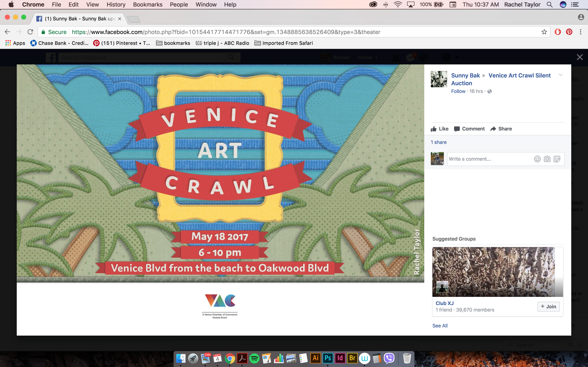Close the photo theater view
The width and height of the screenshot is (588, 367).
(x=579, y=57)
